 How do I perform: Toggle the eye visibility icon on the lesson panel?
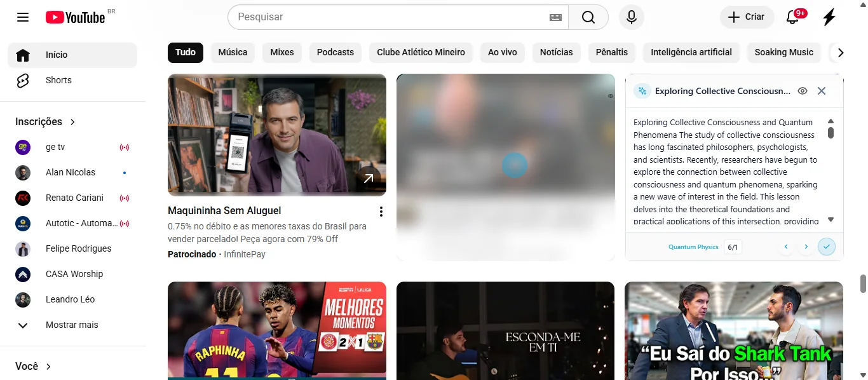[803, 91]
